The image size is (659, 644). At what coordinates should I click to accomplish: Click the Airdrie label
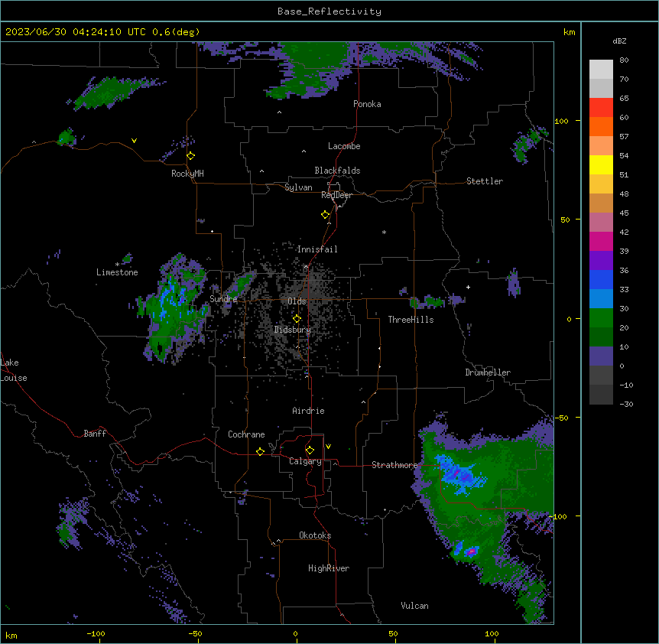tap(308, 411)
